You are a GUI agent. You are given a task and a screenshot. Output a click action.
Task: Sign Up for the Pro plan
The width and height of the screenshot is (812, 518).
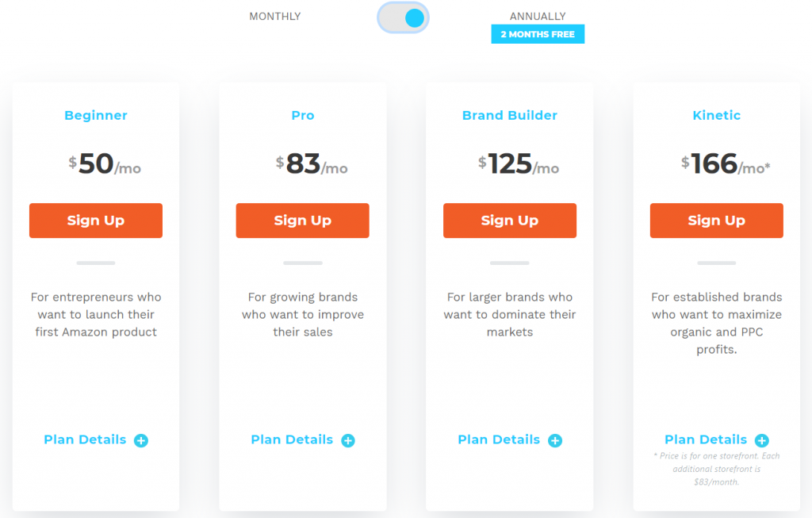(x=302, y=221)
